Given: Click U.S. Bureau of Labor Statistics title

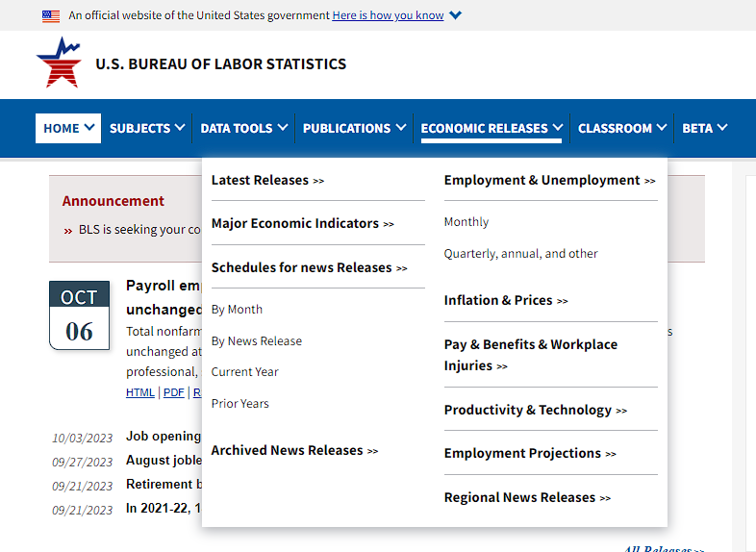Looking at the screenshot, I should pyautogui.click(x=221, y=64).
